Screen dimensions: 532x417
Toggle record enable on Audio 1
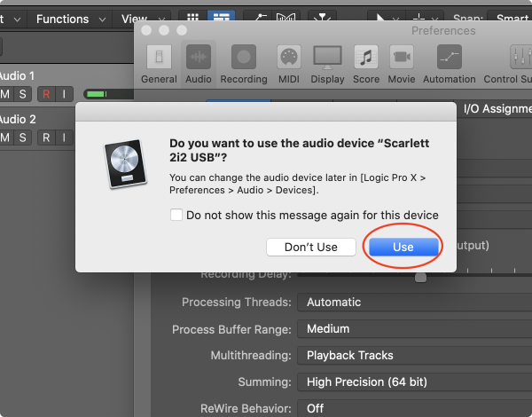click(46, 94)
